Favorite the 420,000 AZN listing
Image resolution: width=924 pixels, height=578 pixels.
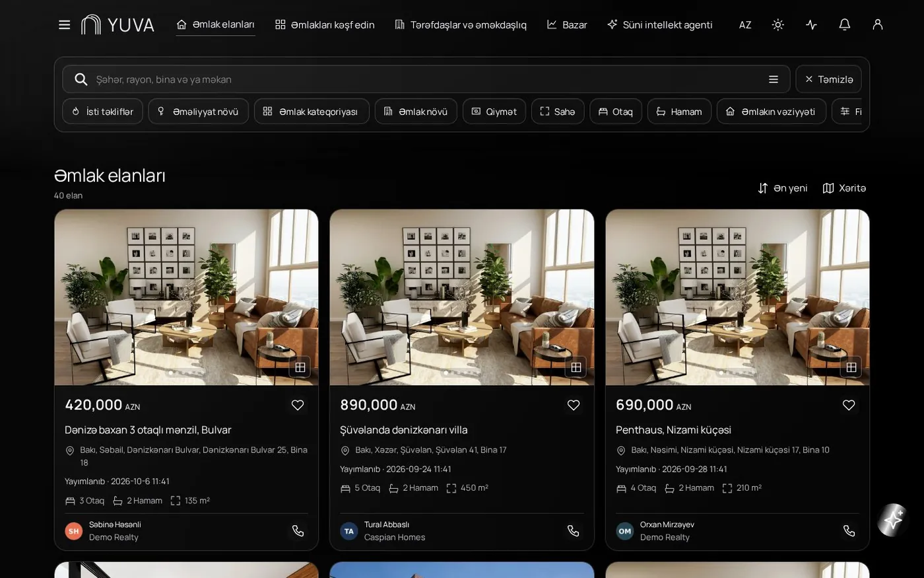pos(298,405)
